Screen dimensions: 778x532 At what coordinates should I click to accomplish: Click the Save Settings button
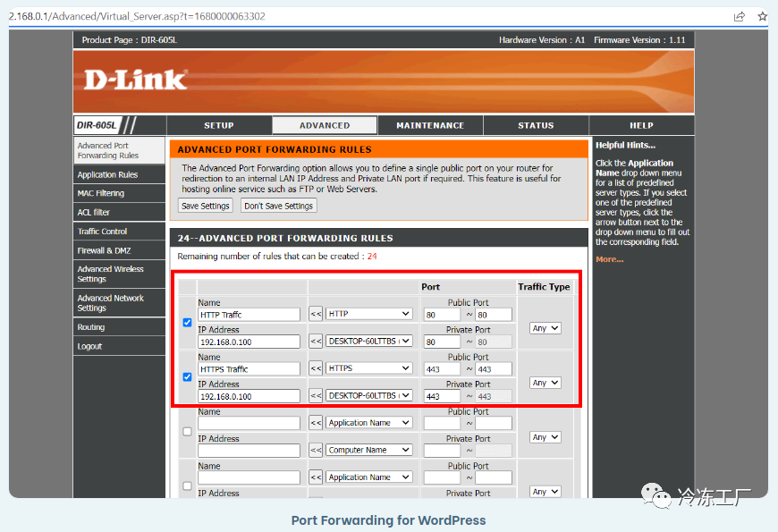point(206,206)
